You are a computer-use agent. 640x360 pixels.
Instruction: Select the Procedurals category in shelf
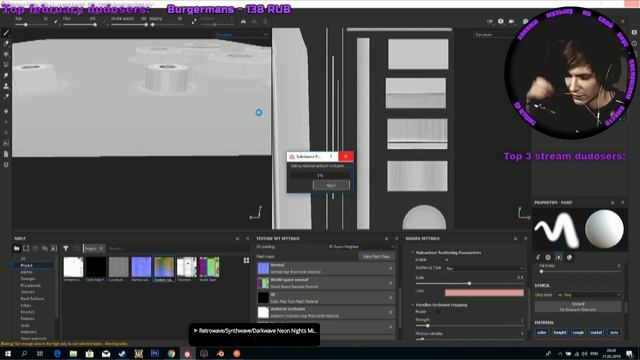(x=31, y=285)
